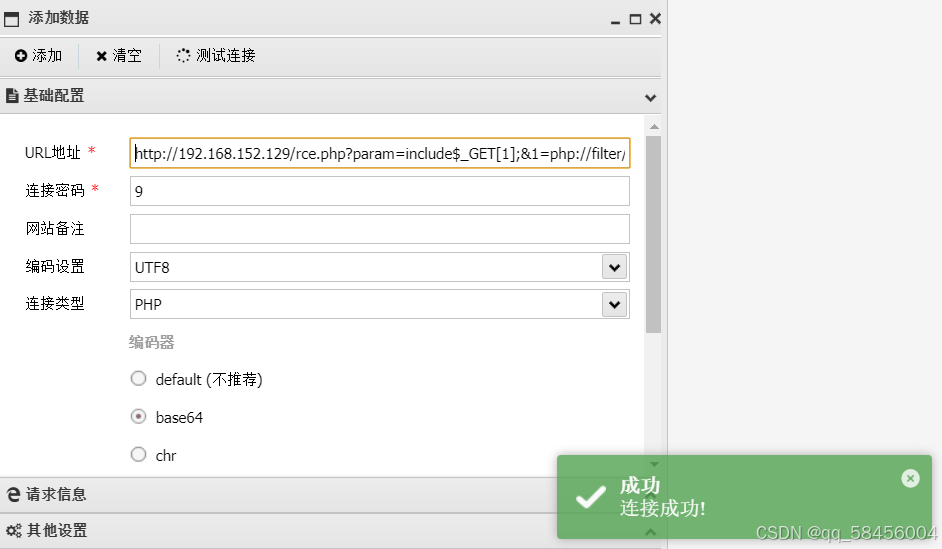The height and width of the screenshot is (549, 942).
Task: Click the IE icon beside 请求信息
Action: (13, 495)
